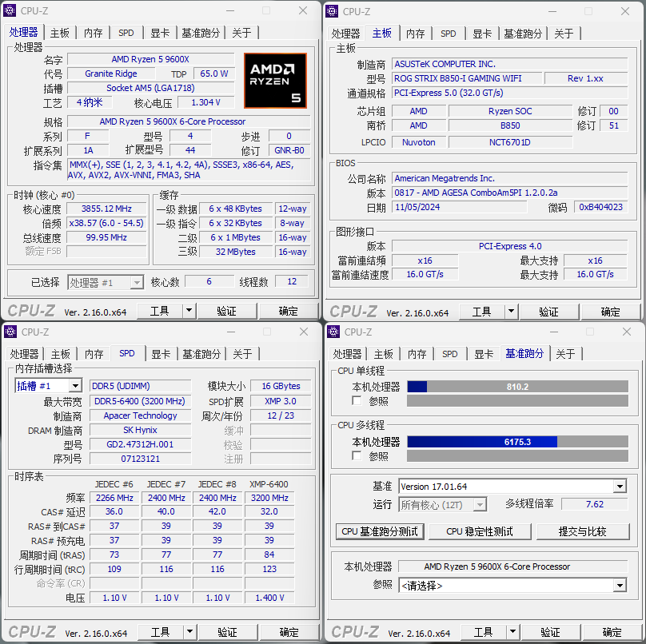Switch to 内存 tab in processor window
The image size is (646, 644).
point(93,33)
